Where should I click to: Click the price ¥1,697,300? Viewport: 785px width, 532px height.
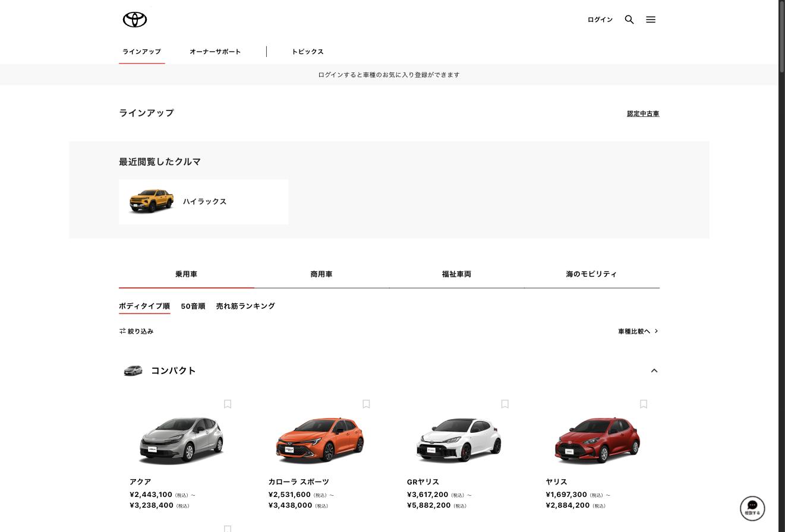point(566,495)
